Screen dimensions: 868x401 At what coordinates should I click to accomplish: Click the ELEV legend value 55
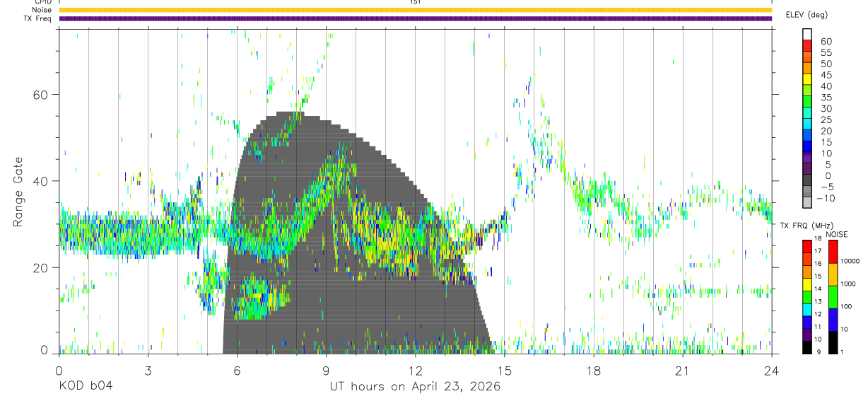[826, 53]
